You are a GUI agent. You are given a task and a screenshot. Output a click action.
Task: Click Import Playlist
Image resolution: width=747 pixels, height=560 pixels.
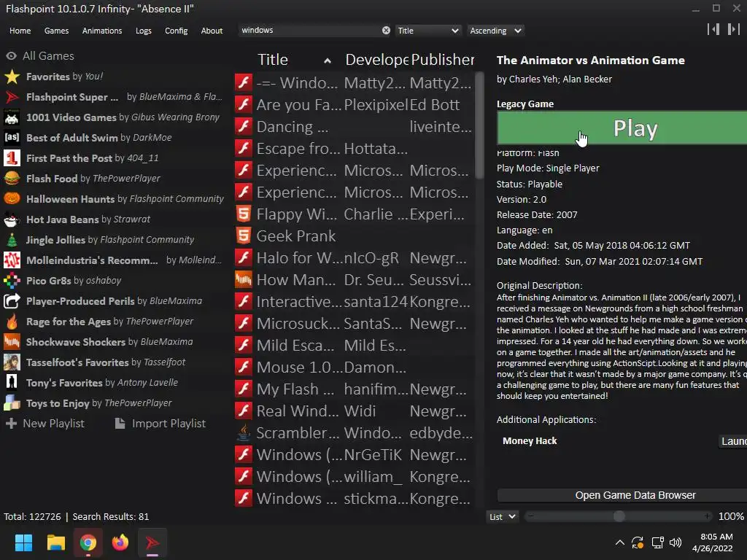tap(160, 424)
